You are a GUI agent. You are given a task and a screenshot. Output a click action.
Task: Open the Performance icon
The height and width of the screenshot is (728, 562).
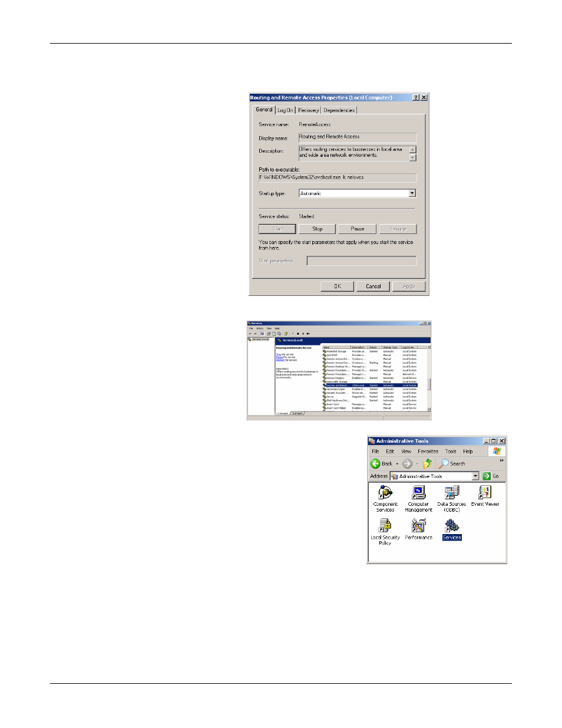[x=419, y=529]
